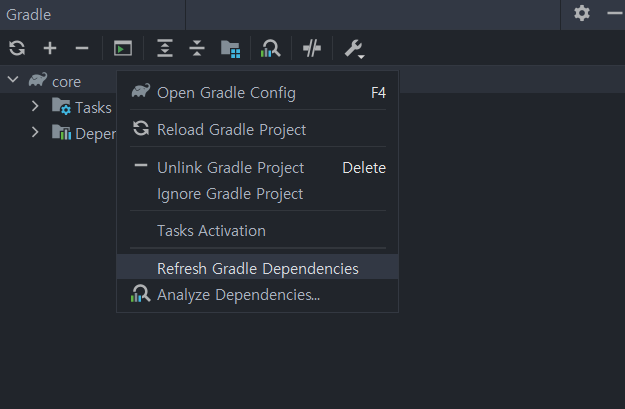Collapse all nodes in Gradle tree

pyautogui.click(x=197, y=48)
